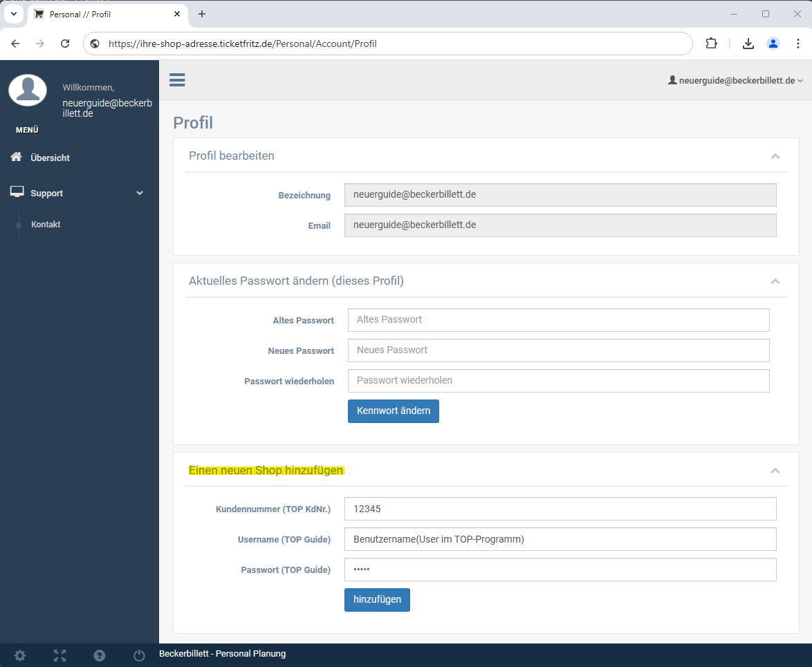Close the Personal // Profil tab
This screenshot has width=812, height=667.
coord(177,14)
